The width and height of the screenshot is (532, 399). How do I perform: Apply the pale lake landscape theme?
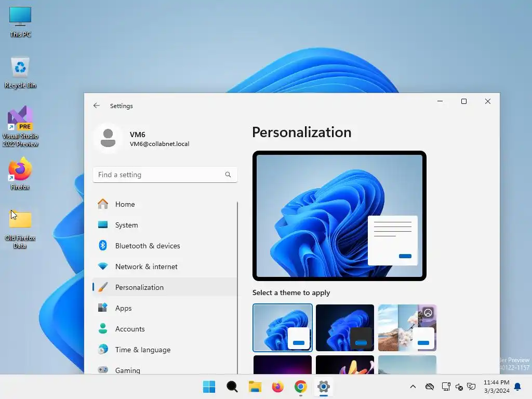[x=407, y=365]
